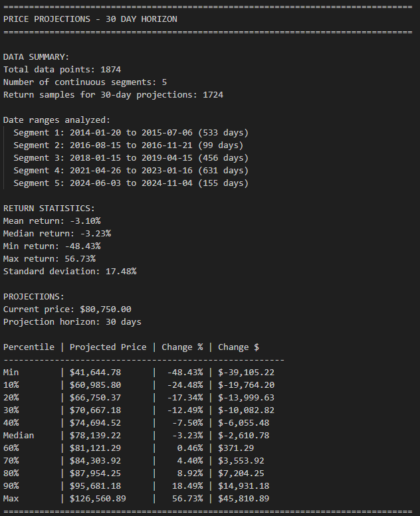The image size is (420, 516).
Task: Click the change value $3,553.92
Action: point(241,461)
